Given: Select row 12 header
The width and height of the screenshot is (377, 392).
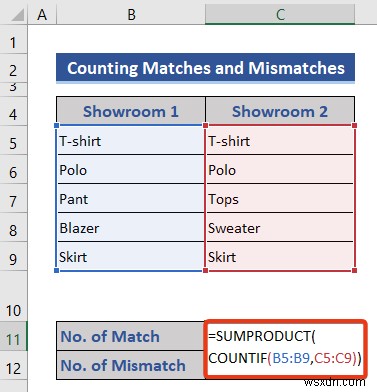Looking at the screenshot, I should click(13, 365).
